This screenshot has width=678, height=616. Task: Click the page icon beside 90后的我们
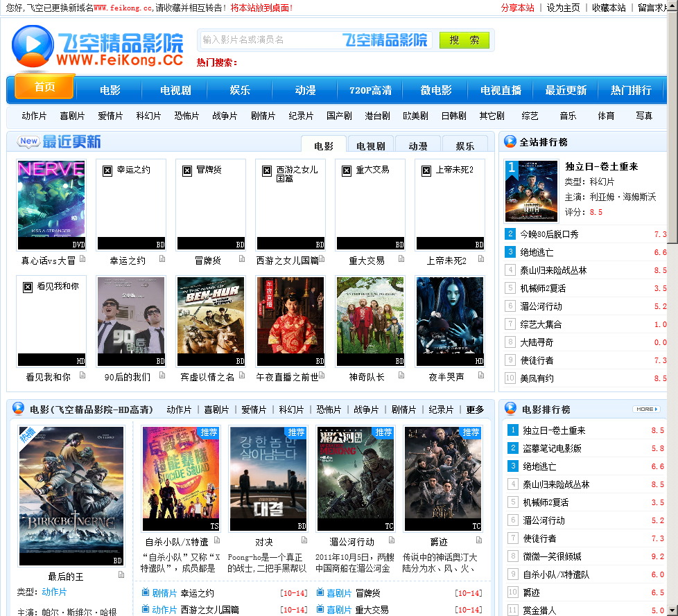(x=162, y=376)
